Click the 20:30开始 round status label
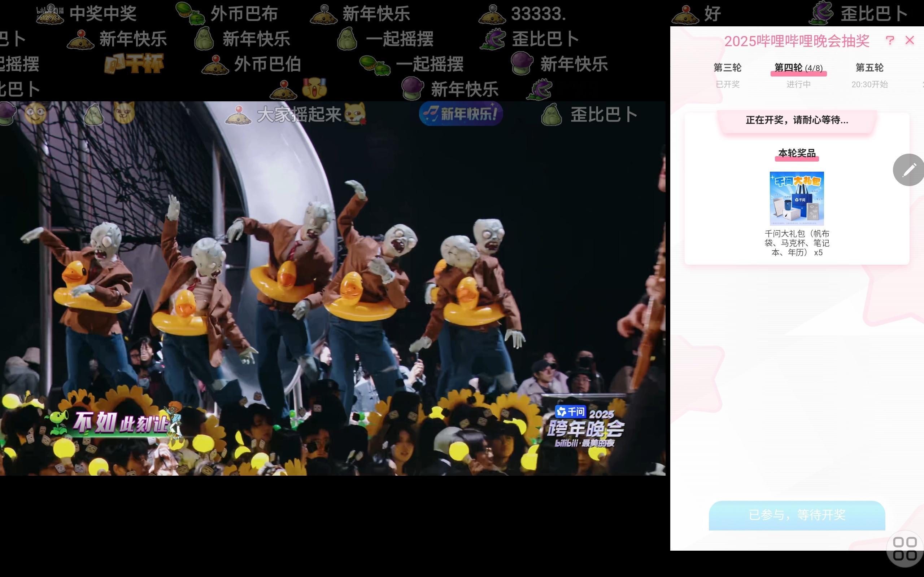The width and height of the screenshot is (924, 577). (x=869, y=84)
